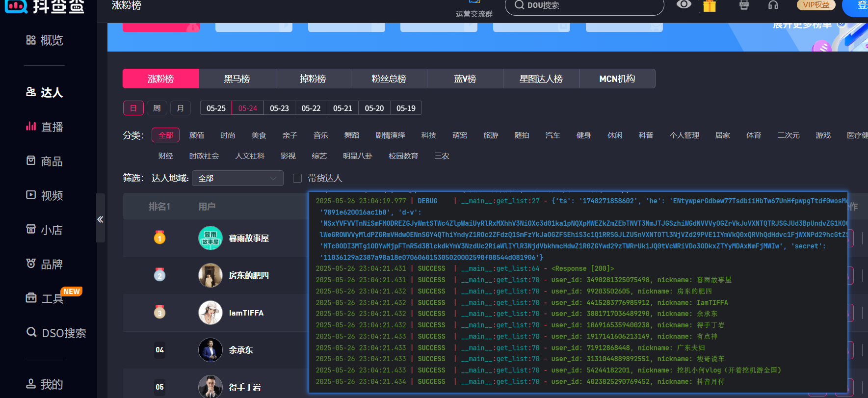This screenshot has height=398, width=868.
Task: Open 我的 profile in sidebar
Action: pyautogui.click(x=44, y=384)
